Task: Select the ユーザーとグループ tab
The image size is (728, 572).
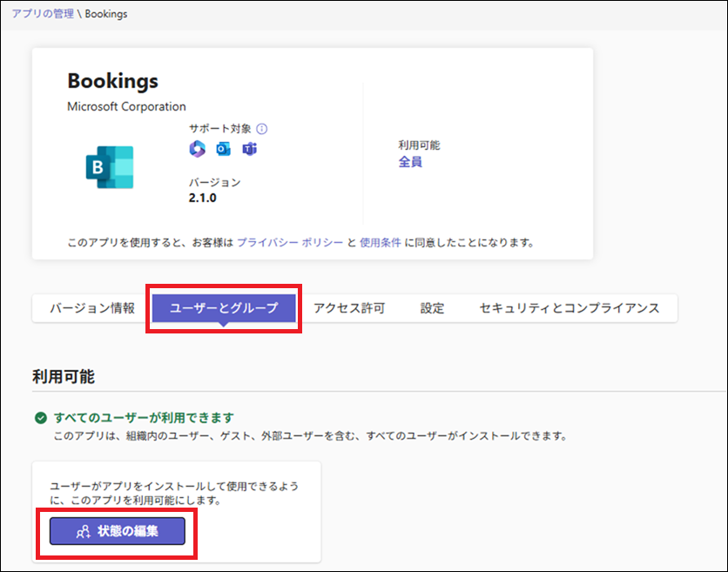Action: (x=224, y=308)
